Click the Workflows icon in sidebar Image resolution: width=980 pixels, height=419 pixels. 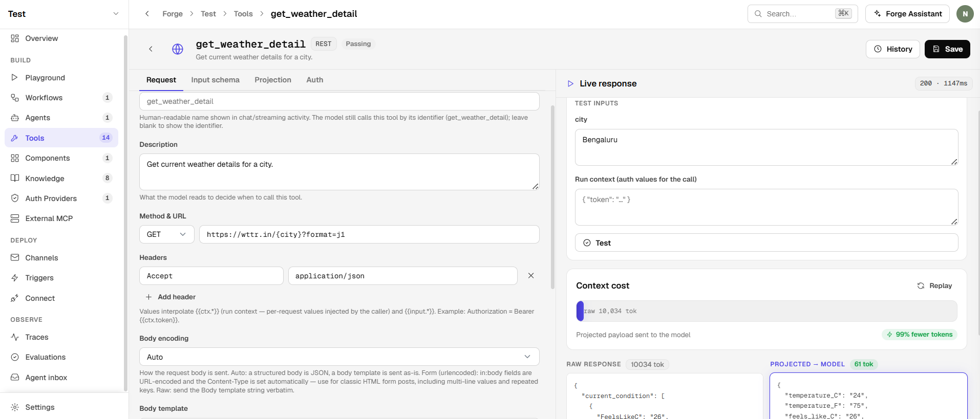(15, 98)
